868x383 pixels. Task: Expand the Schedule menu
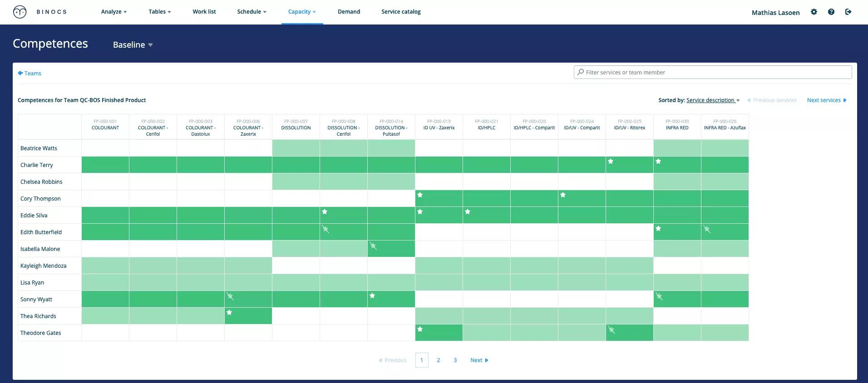[252, 12]
